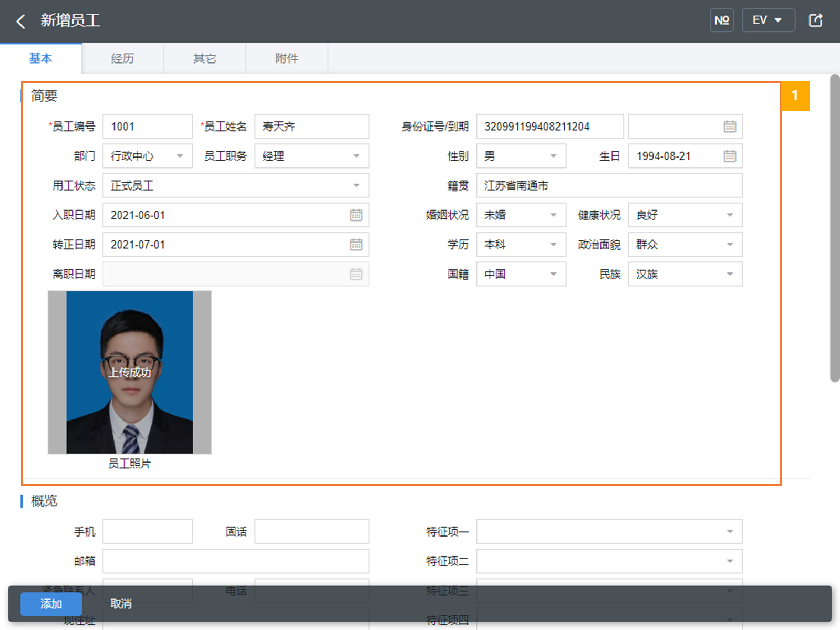Open the 政治面貌 dropdown
The width and height of the screenshot is (840, 630).
click(x=686, y=245)
